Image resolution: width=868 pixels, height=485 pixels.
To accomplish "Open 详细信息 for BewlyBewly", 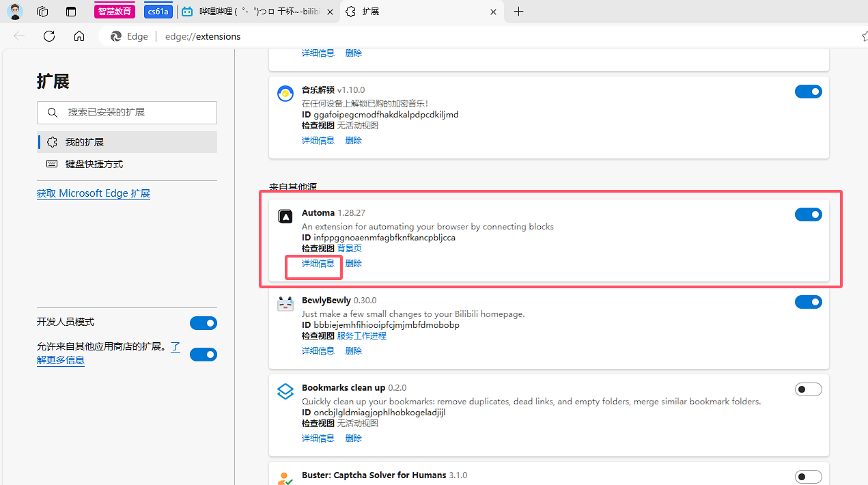I will (318, 351).
